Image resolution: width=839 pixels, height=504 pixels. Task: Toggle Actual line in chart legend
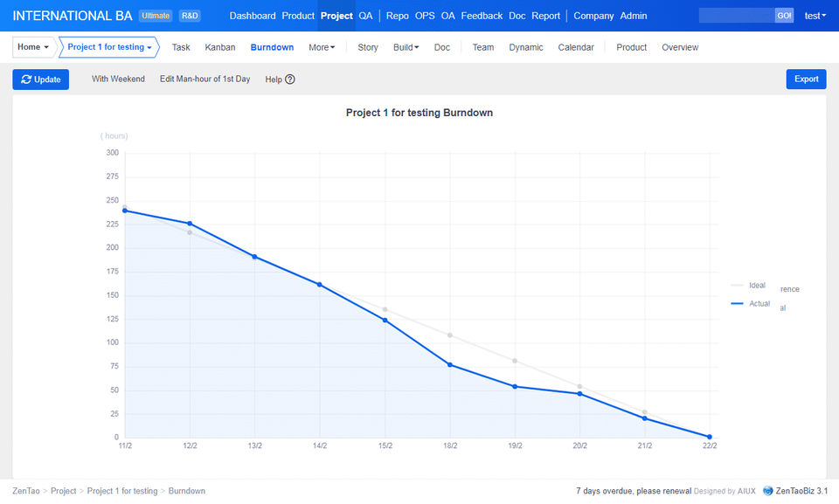pyautogui.click(x=750, y=303)
